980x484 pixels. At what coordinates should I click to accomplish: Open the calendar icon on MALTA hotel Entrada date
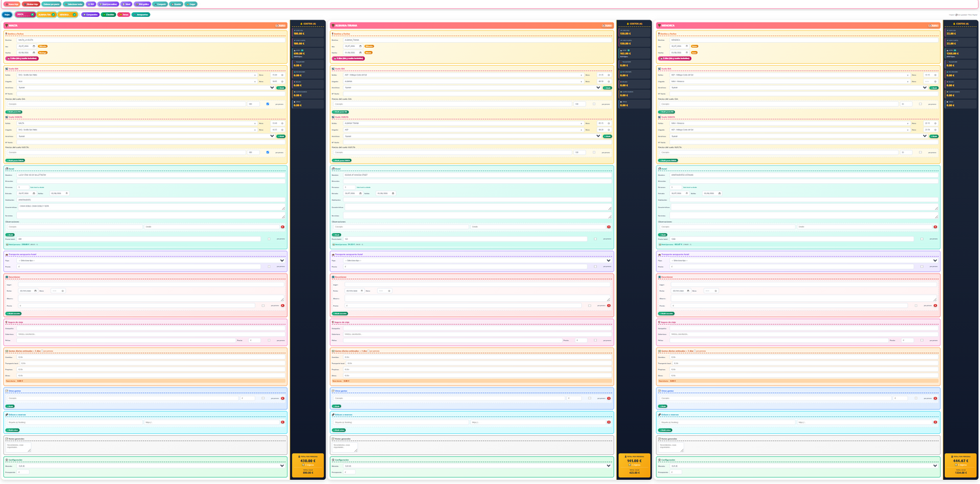point(34,193)
